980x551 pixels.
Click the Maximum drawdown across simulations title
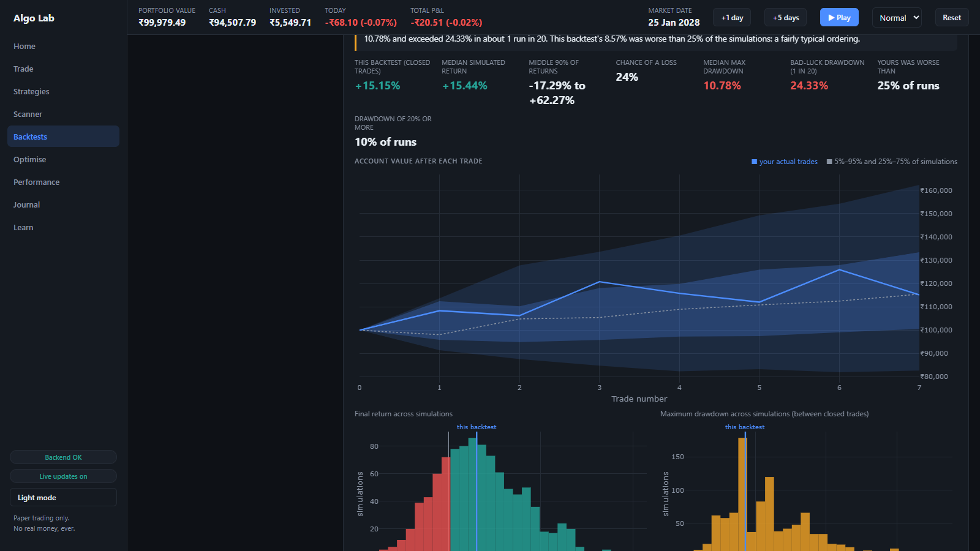coord(764,414)
